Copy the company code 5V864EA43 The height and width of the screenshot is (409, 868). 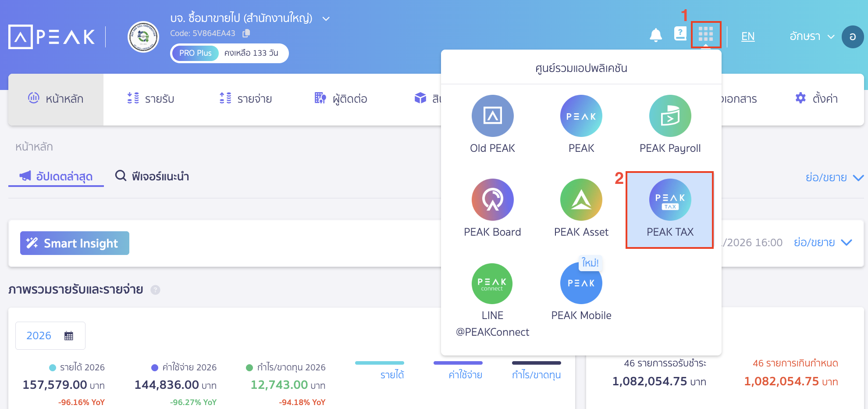pos(246,33)
